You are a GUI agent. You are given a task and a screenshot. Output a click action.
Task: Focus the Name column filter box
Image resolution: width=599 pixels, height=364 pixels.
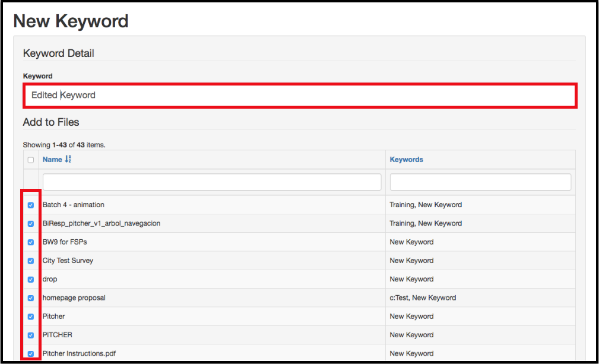click(x=212, y=182)
